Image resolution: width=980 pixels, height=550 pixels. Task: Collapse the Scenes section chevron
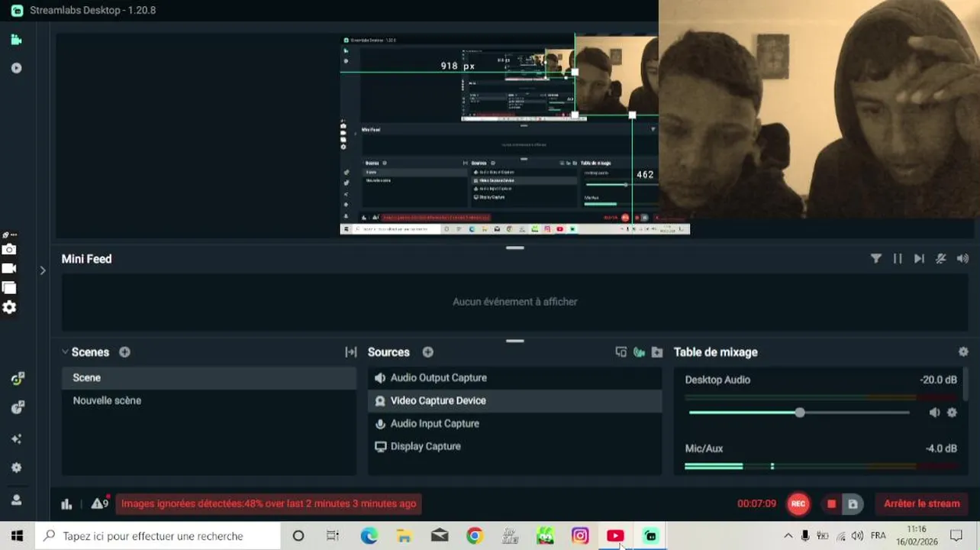click(65, 352)
